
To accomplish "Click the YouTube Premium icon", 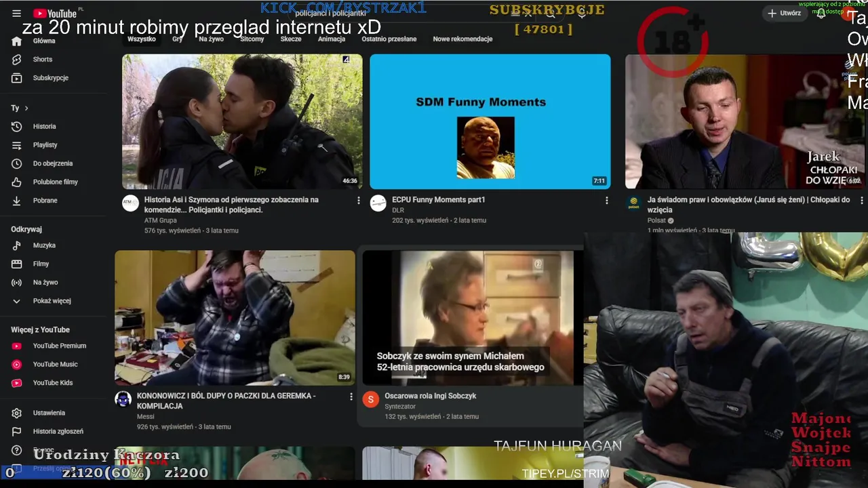I will [17, 346].
